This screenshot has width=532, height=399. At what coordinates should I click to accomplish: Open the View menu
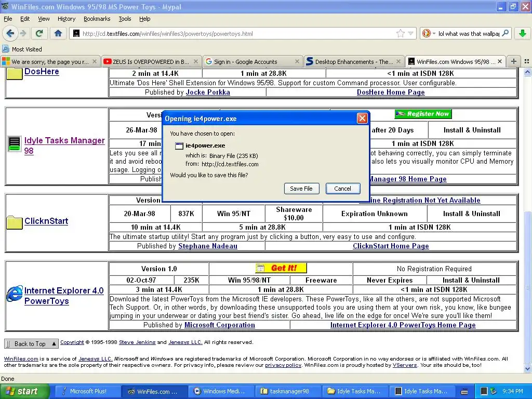pos(44,19)
